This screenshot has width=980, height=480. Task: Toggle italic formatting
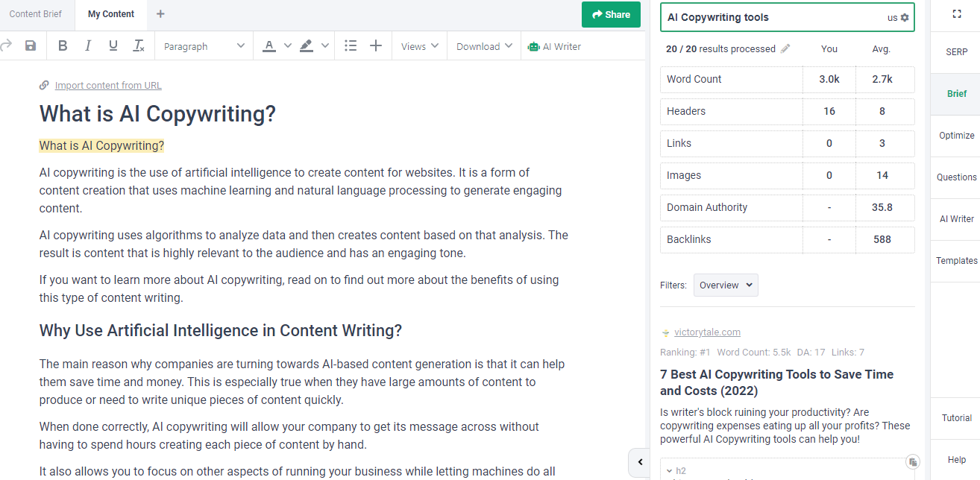(88, 46)
